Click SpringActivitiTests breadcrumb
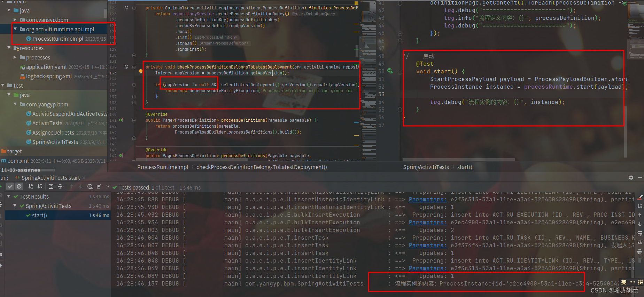This screenshot has height=297, width=644. pyautogui.click(x=426, y=167)
